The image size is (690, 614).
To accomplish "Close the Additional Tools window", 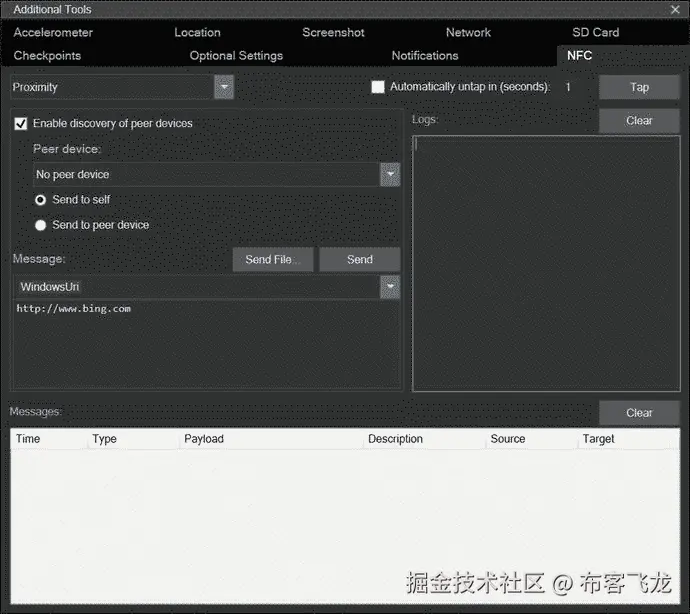I will pos(675,9).
